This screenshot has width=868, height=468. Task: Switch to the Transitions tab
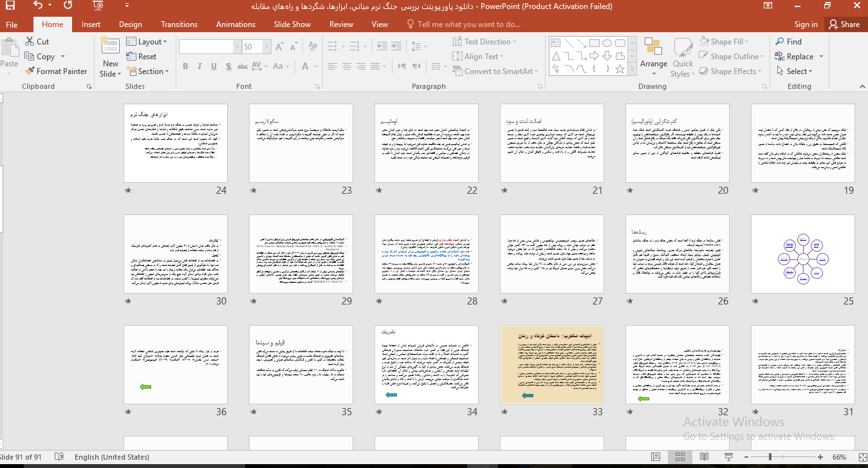(x=179, y=24)
